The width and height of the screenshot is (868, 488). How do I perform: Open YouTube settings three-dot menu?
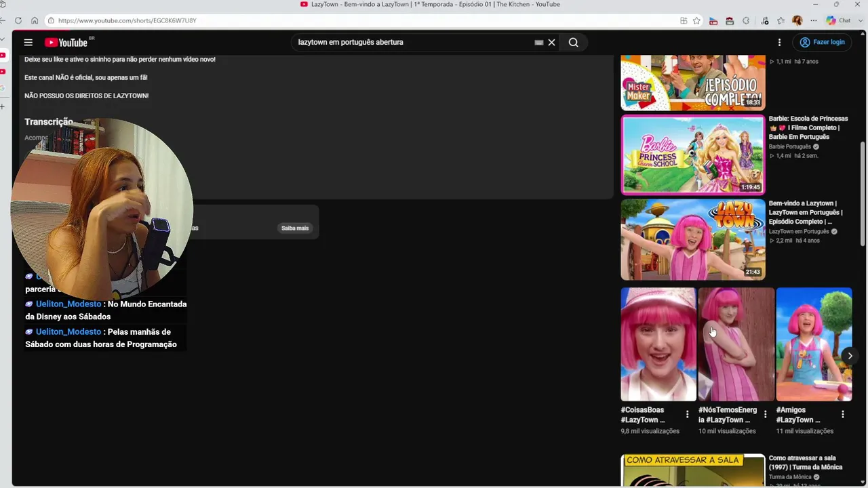779,43
